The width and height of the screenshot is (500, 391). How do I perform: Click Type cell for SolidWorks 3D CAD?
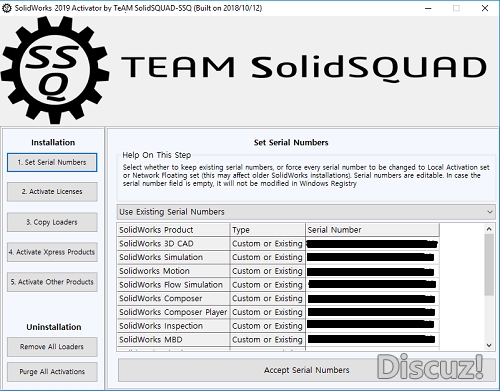coord(268,244)
